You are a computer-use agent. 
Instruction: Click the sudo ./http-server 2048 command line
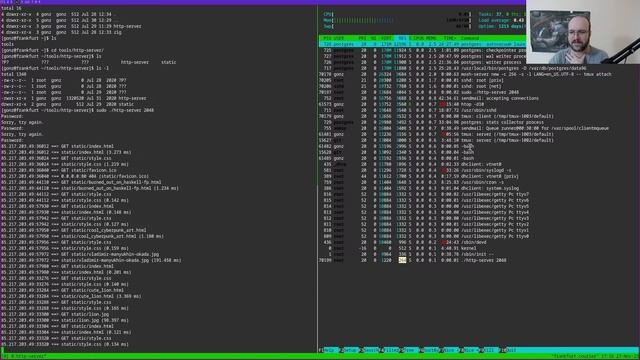point(78,110)
